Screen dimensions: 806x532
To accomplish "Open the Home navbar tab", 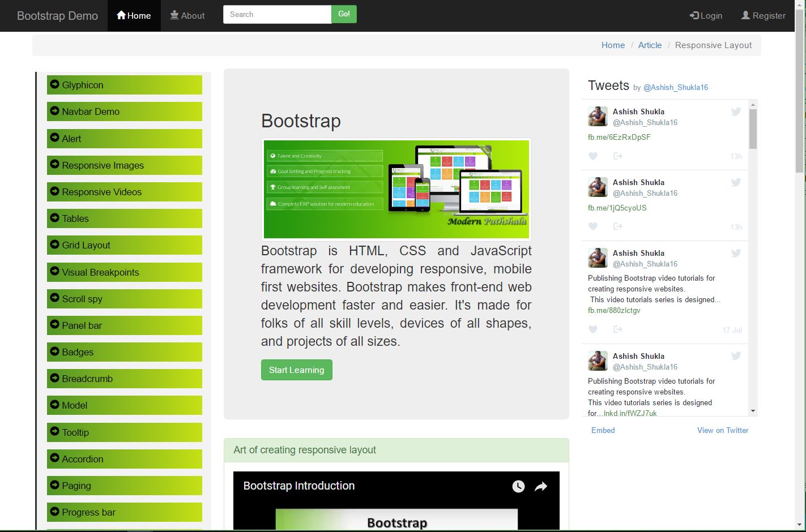I will 134,16.
